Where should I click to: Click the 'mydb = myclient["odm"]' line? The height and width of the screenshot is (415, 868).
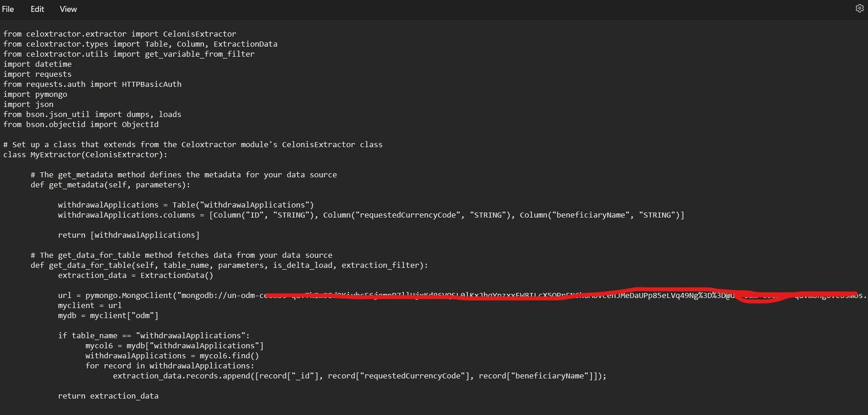coord(108,315)
